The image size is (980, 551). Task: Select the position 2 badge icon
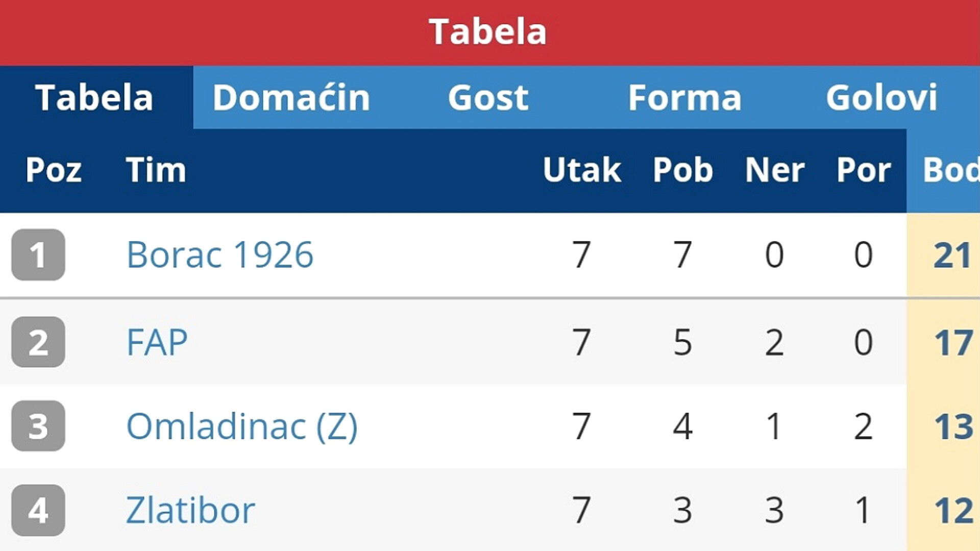pyautogui.click(x=38, y=342)
